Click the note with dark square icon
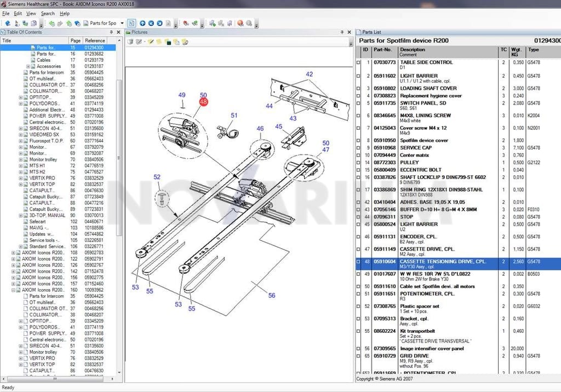 [168, 42]
